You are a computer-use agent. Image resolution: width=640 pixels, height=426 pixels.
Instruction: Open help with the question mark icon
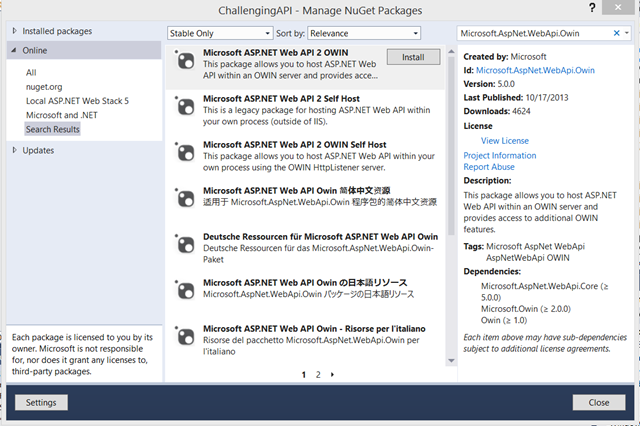click(592, 7)
